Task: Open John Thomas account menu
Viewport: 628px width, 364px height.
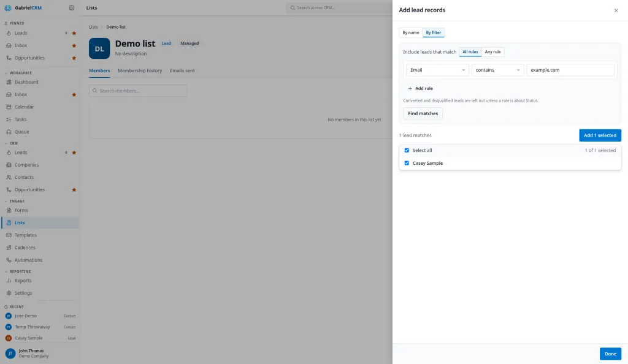Action: (x=40, y=353)
